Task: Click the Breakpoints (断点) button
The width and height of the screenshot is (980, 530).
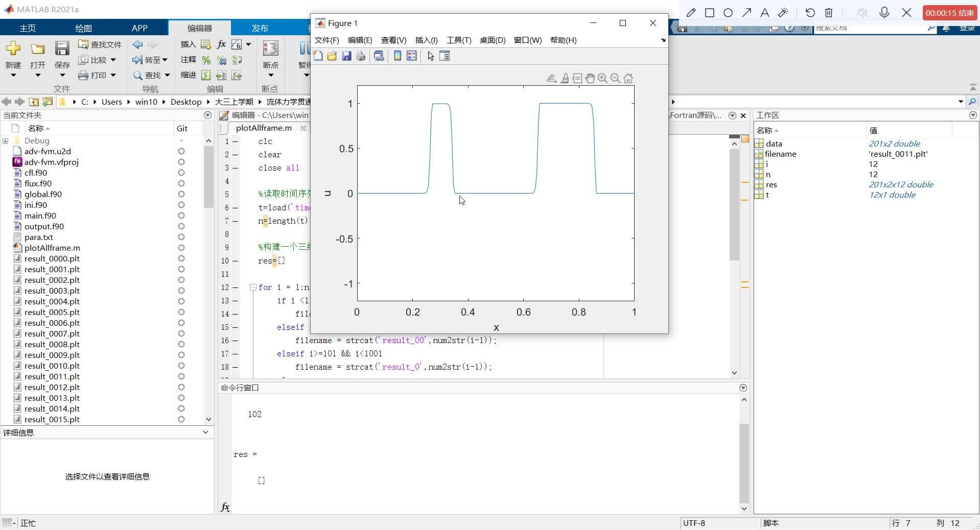Action: click(270, 59)
